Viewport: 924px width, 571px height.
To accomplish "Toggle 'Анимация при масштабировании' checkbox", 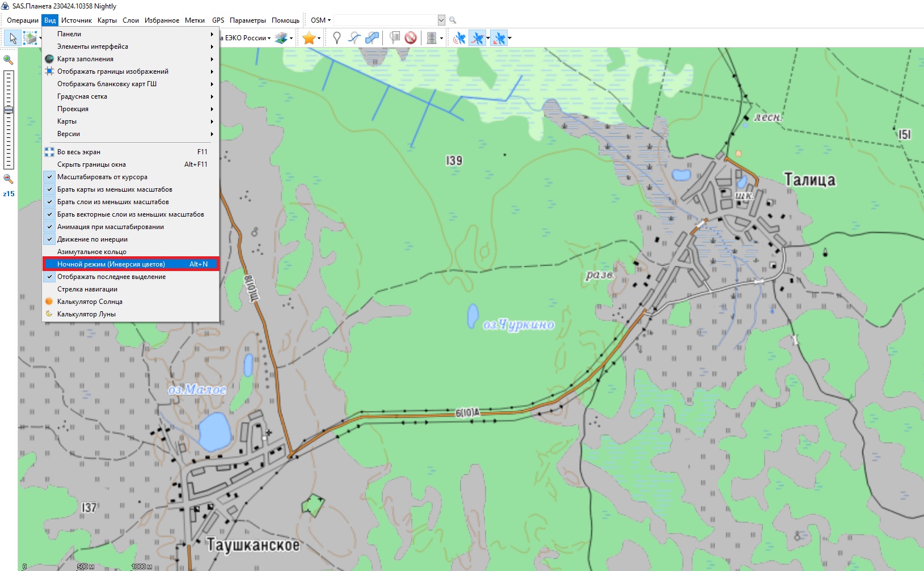I will 110,227.
